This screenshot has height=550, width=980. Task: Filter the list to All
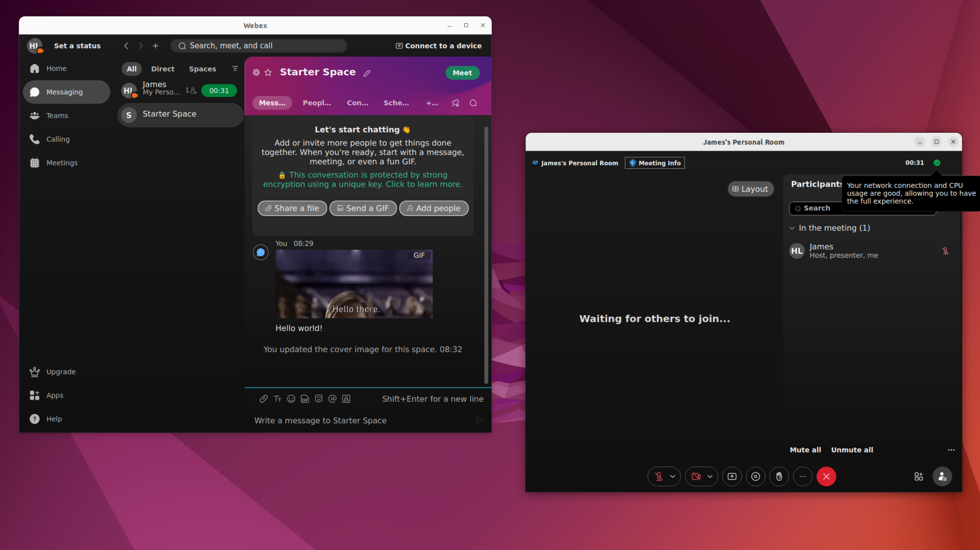click(132, 69)
